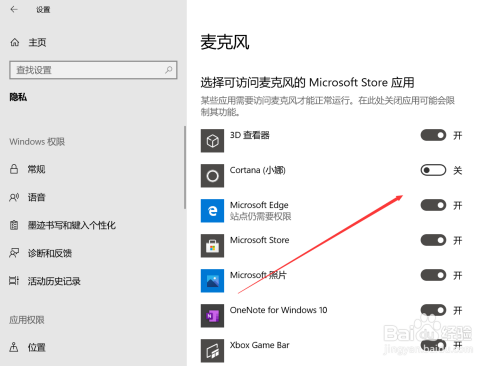Disable Microsoft 照片 microphone toggle
The width and height of the screenshot is (500, 366).
tap(433, 275)
